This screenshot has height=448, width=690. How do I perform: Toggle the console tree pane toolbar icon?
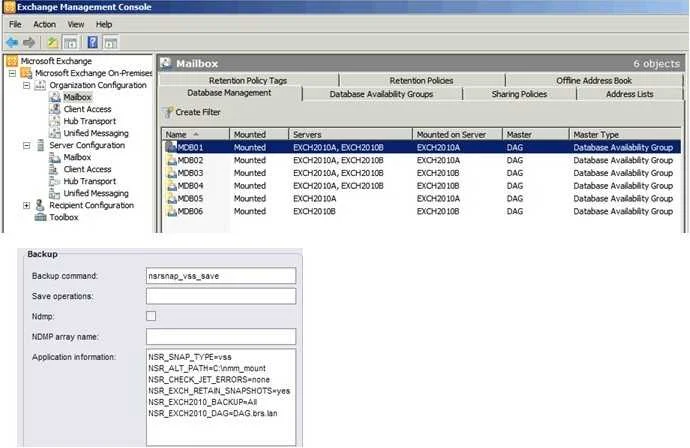coord(70,43)
